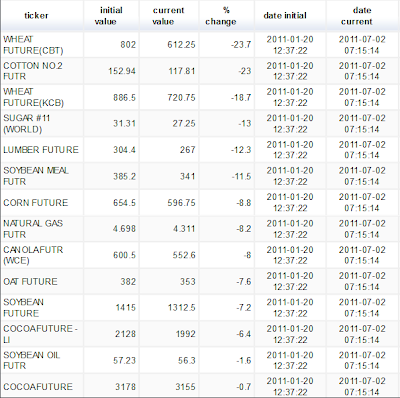
Task: Click the current value 1992
Action: tap(186, 334)
